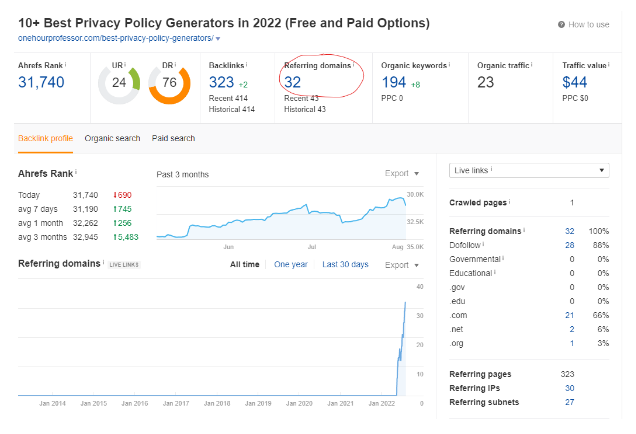This screenshot has height=434, width=636.
Task: Open the Live links dropdown
Action: coord(529,170)
